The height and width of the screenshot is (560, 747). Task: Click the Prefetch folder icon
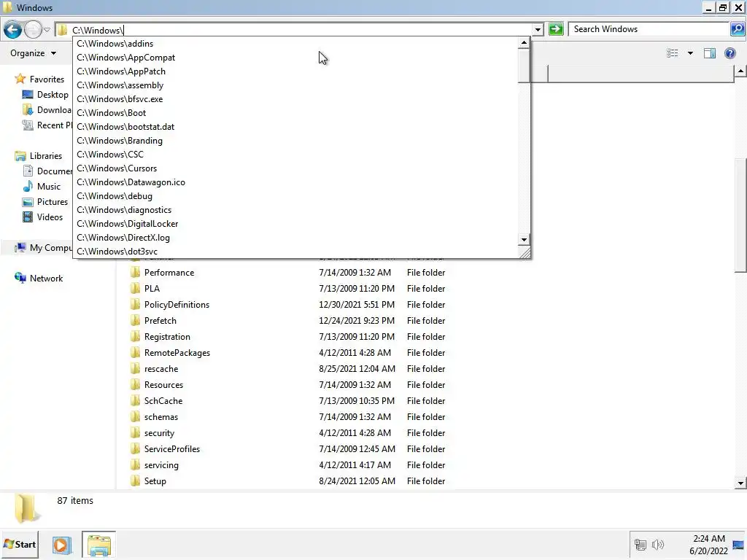135,320
